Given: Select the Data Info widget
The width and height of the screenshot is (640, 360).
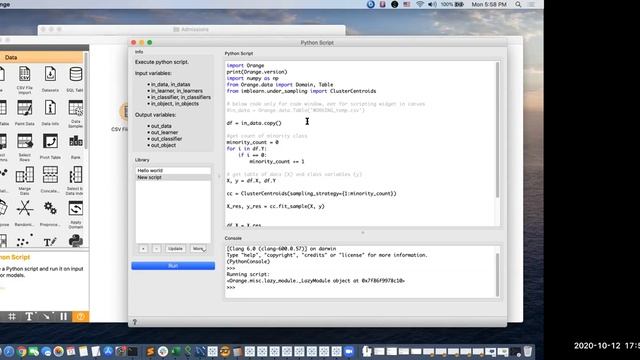Looking at the screenshot, I should (50, 112).
